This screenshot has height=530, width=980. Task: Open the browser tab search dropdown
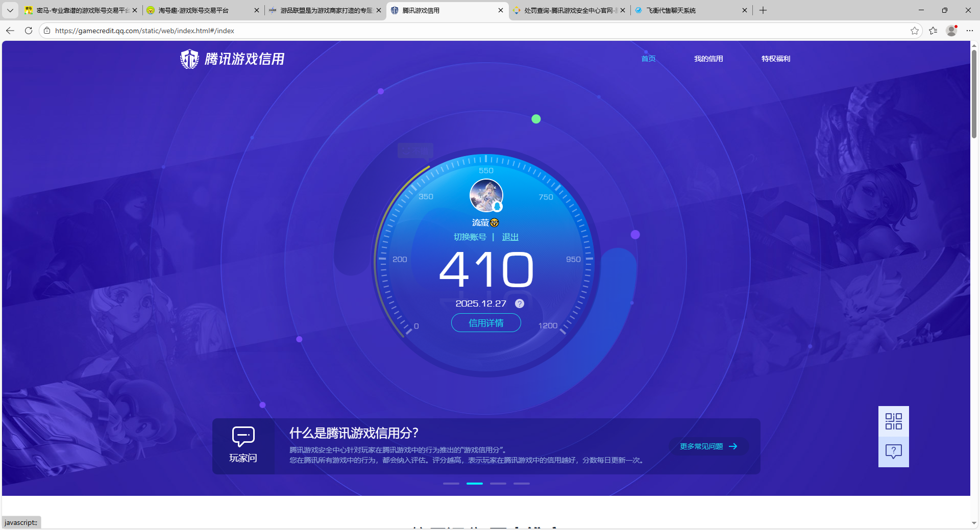pos(10,10)
